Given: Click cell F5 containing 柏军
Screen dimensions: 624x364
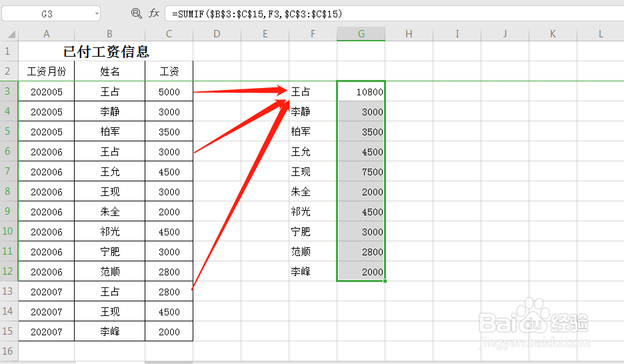Looking at the screenshot, I should [313, 131].
